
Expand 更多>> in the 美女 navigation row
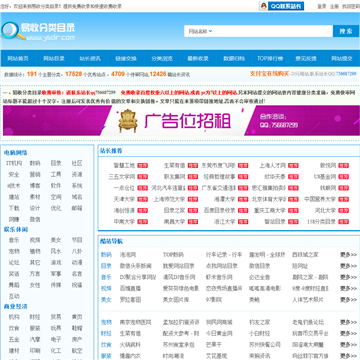(348, 300)
